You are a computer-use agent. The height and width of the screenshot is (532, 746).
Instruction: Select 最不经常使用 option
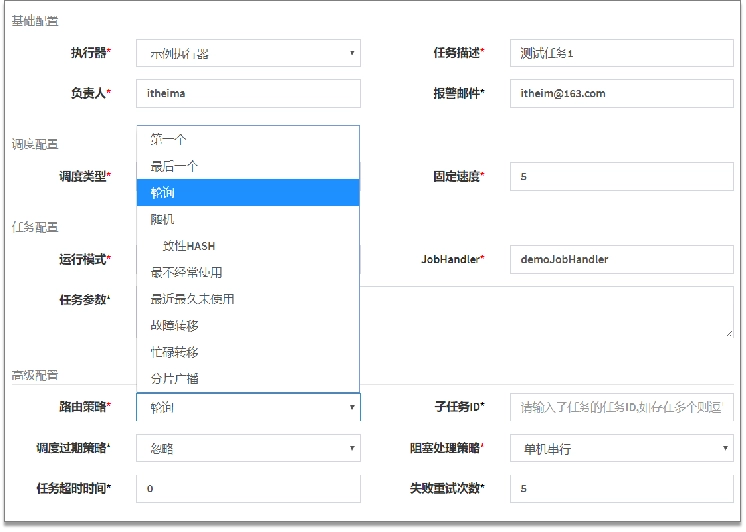point(248,273)
